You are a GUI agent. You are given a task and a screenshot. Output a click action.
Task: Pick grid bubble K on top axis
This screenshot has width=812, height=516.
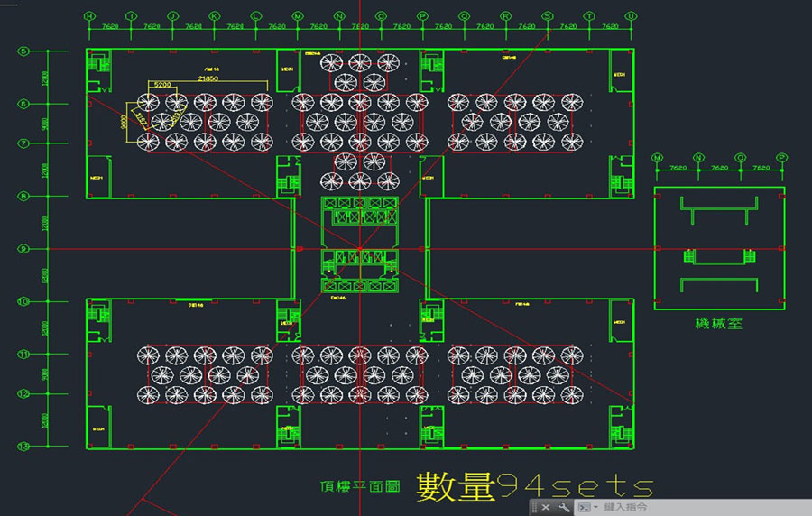coord(214,16)
